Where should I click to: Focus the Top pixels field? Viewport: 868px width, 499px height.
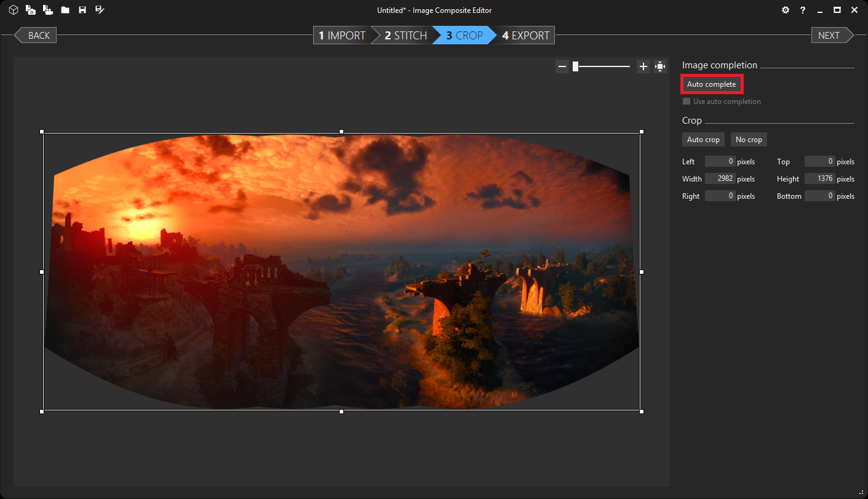pos(819,162)
